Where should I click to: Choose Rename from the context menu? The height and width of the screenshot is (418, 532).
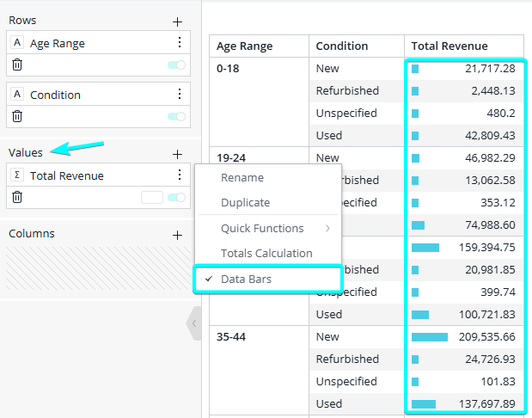(x=242, y=178)
